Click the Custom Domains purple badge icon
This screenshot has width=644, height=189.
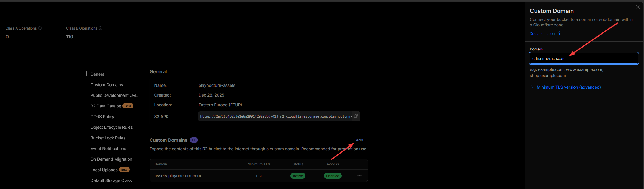pyautogui.click(x=194, y=140)
